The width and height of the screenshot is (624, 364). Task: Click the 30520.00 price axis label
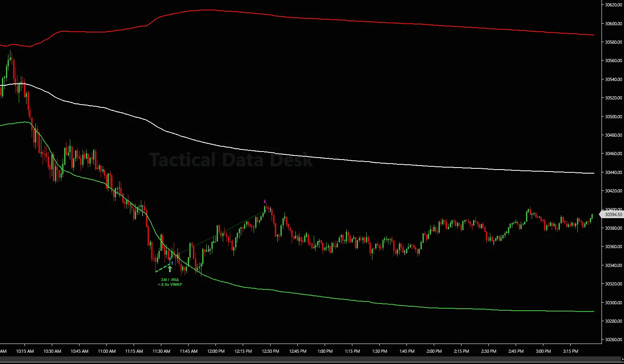click(x=614, y=98)
